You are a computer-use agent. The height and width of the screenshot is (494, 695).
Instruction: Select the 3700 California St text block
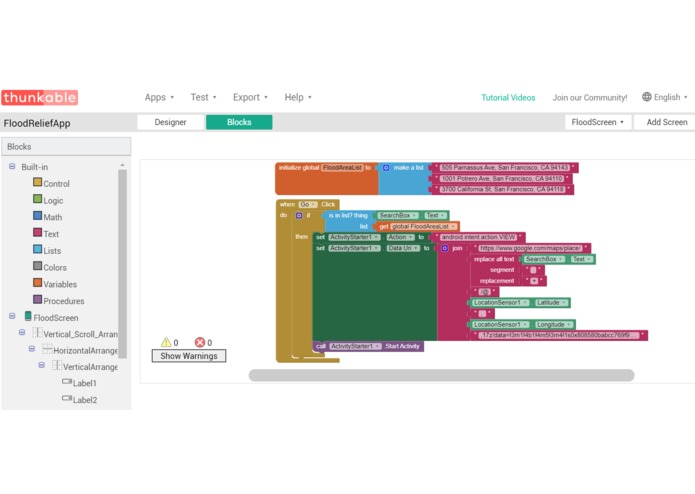click(x=503, y=189)
